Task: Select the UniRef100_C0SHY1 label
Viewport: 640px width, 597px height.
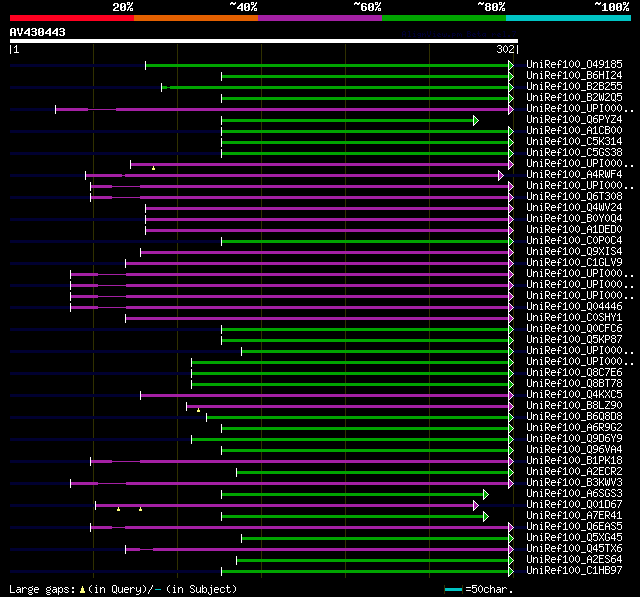Action: tap(574, 318)
